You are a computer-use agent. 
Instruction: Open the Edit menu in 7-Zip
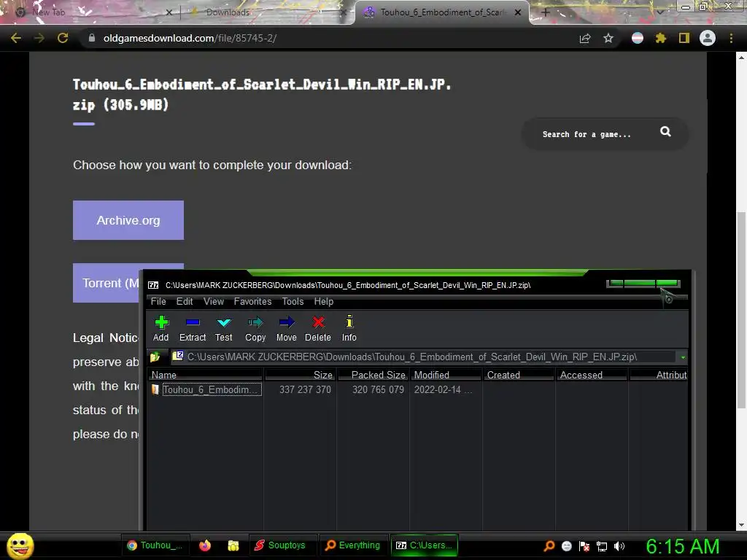pyautogui.click(x=185, y=301)
